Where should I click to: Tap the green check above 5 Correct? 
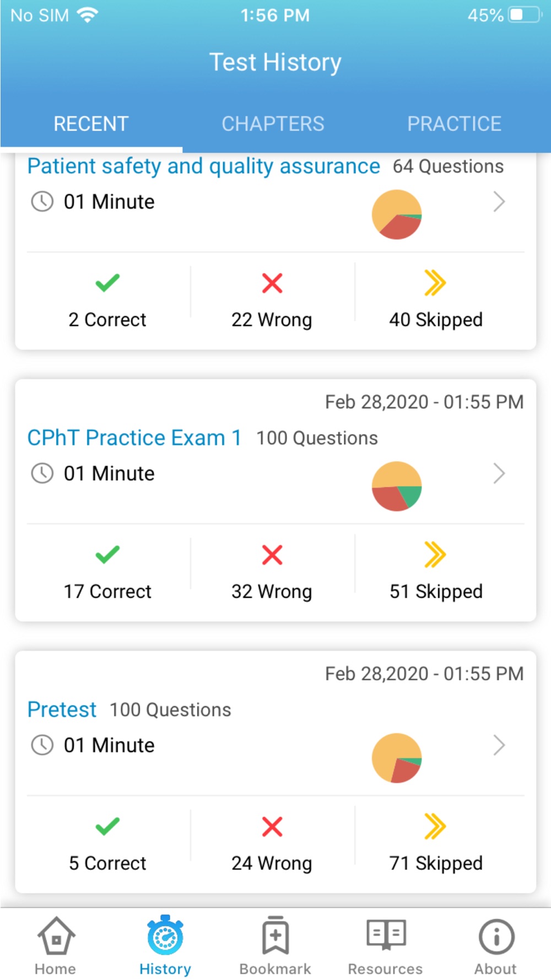click(107, 826)
